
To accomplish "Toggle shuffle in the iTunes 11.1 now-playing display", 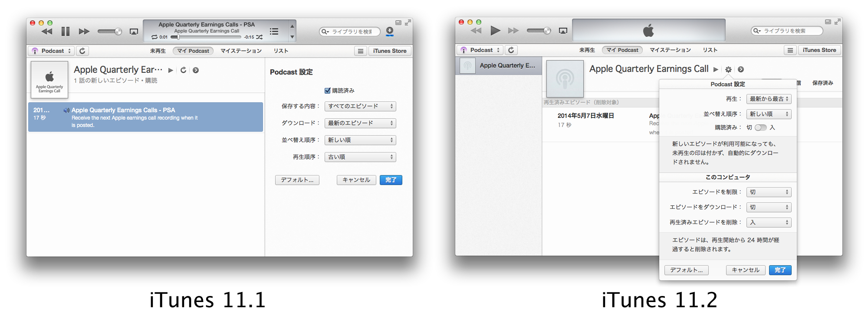I will (260, 37).
